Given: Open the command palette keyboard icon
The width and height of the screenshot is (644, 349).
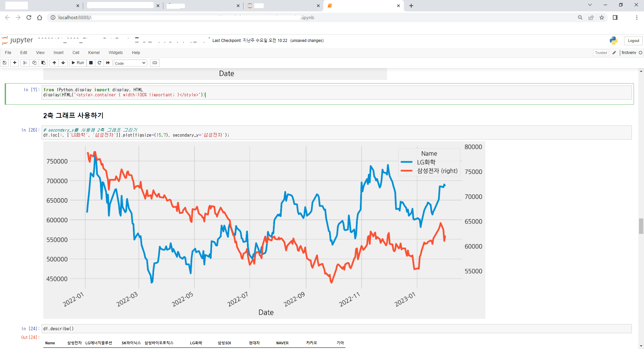Looking at the screenshot, I should click(x=155, y=63).
